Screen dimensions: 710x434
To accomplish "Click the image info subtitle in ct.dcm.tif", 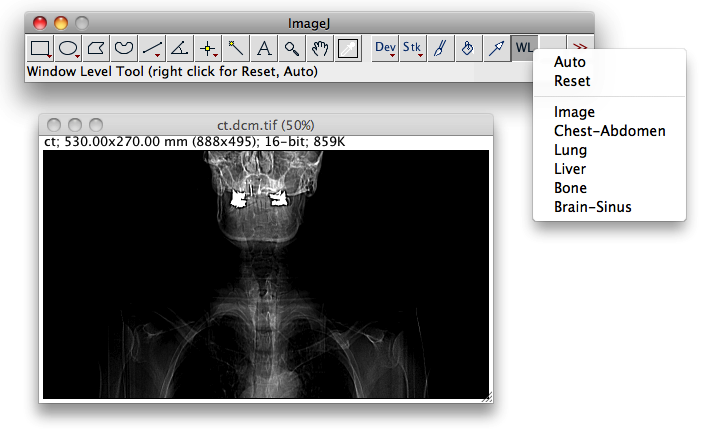I will click(x=194, y=142).
